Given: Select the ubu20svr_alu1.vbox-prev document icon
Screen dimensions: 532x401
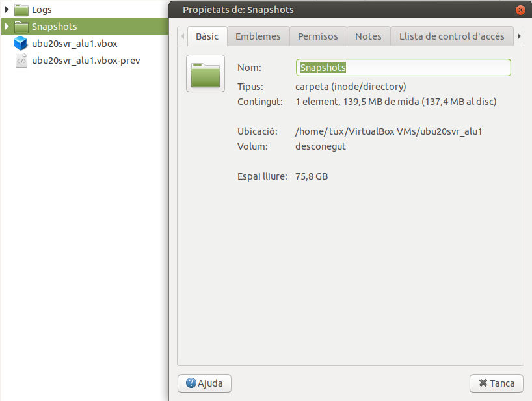Looking at the screenshot, I should pos(21,61).
